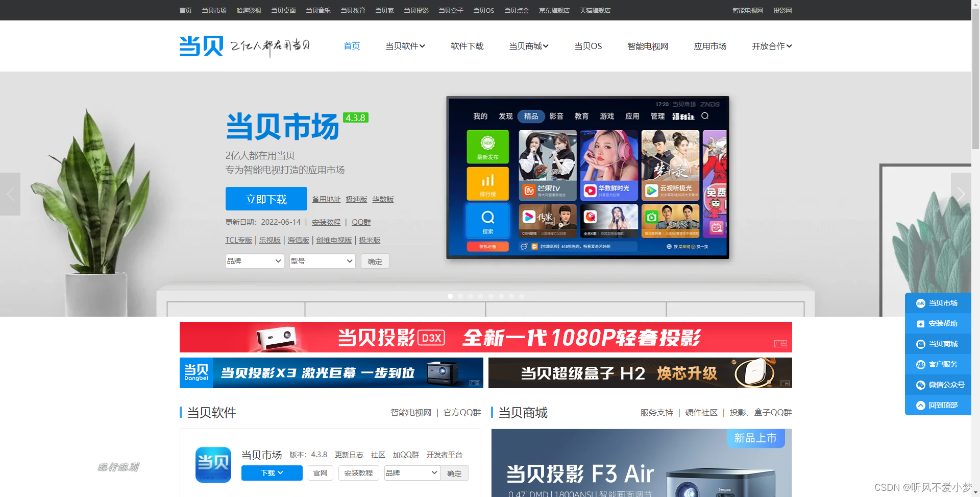Select second carousel indicator dot
980x497 pixels.
[x=460, y=296]
